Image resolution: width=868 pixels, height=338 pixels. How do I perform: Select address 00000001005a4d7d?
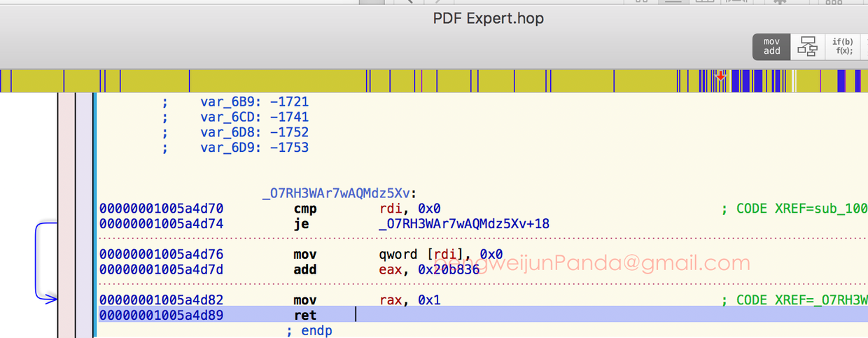click(161, 269)
